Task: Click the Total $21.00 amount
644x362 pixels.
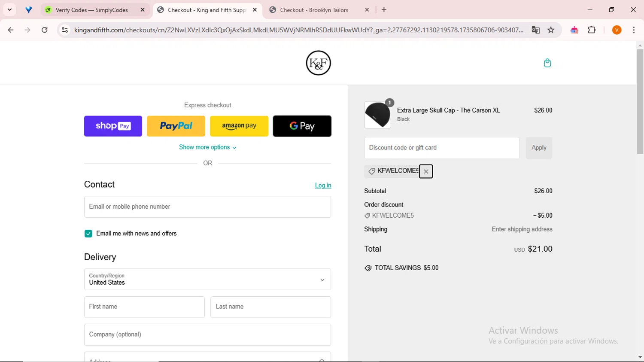Action: [x=540, y=249]
